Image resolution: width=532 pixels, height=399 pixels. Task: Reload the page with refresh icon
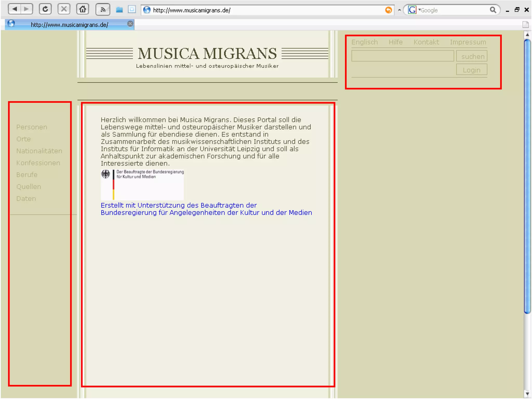(45, 9)
